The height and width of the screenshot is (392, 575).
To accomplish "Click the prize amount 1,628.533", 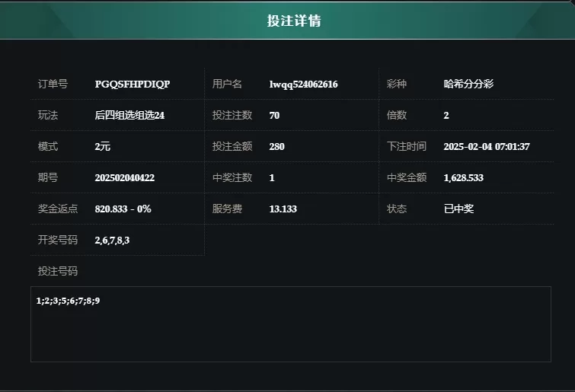I will click(464, 177).
